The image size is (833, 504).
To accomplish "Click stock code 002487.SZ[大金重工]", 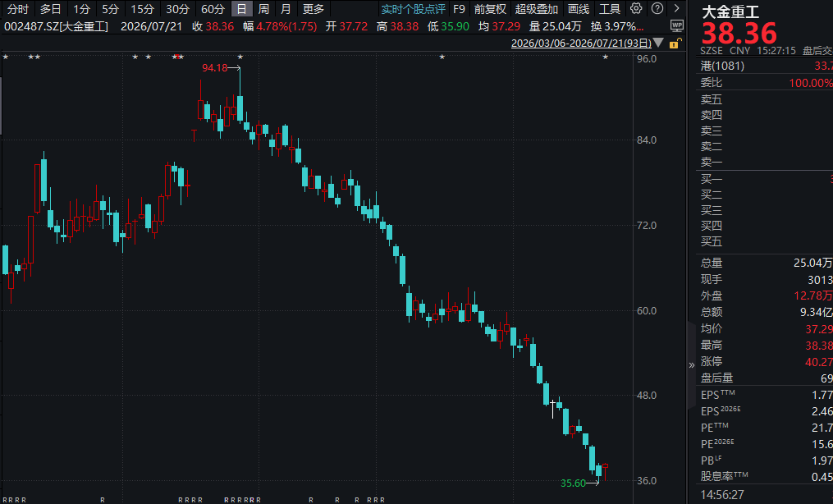I will [56, 26].
